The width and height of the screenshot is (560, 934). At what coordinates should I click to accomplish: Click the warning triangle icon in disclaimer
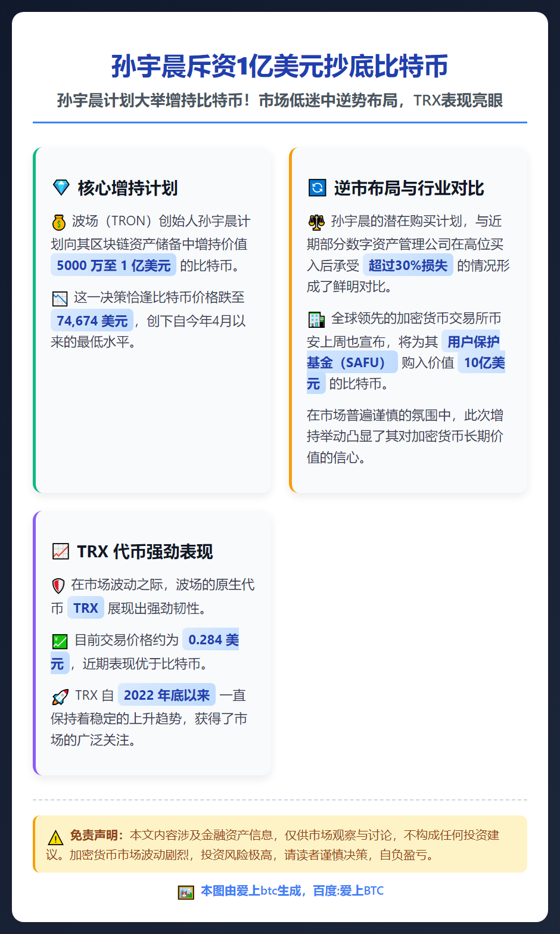(55, 837)
